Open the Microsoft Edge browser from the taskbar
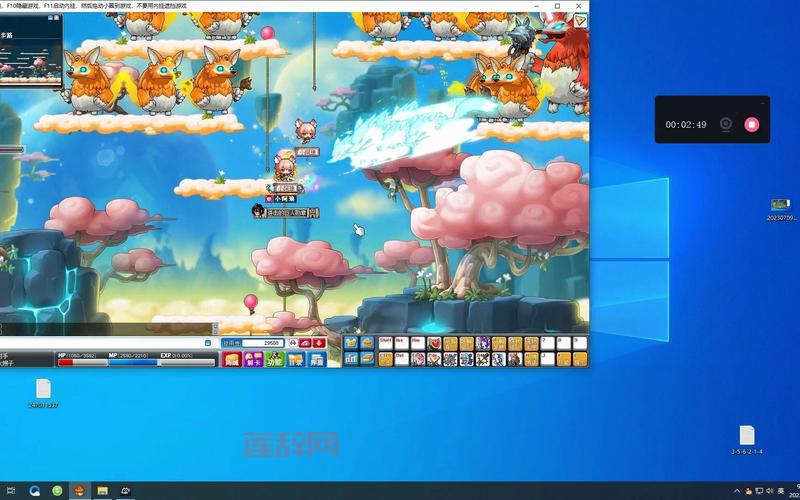The image size is (800, 500). click(x=34, y=491)
